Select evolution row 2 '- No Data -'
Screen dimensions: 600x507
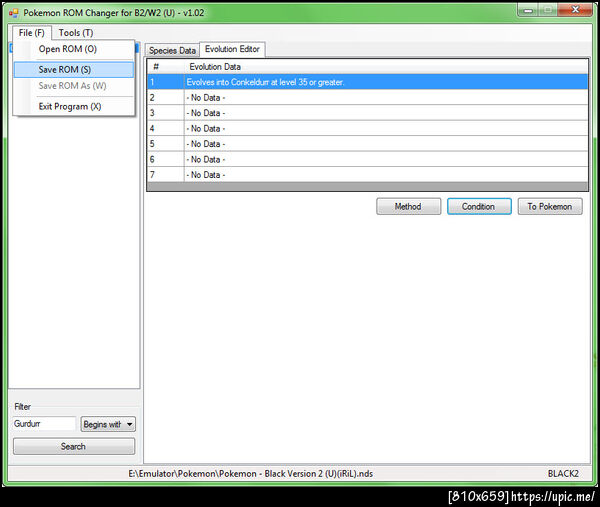[367, 98]
